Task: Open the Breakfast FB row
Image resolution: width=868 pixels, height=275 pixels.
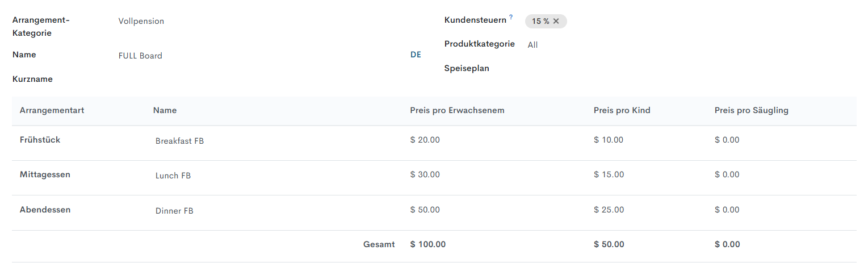Action: pyautogui.click(x=179, y=141)
